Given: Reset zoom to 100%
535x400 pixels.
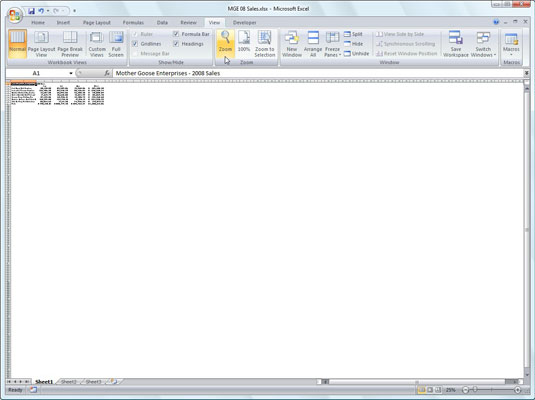Looking at the screenshot, I should (x=244, y=41).
